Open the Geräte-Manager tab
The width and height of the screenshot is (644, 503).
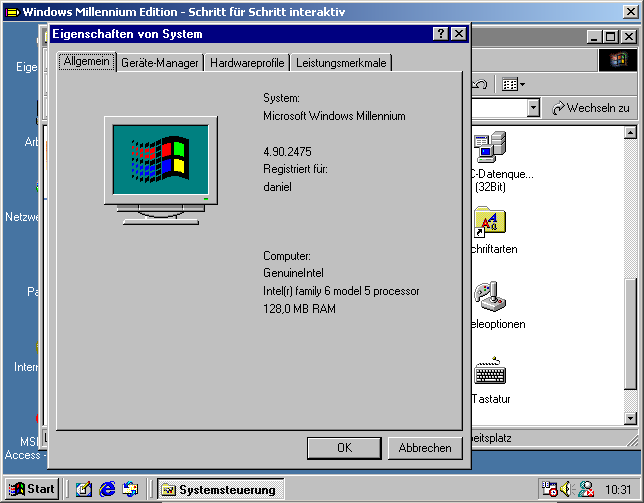160,63
